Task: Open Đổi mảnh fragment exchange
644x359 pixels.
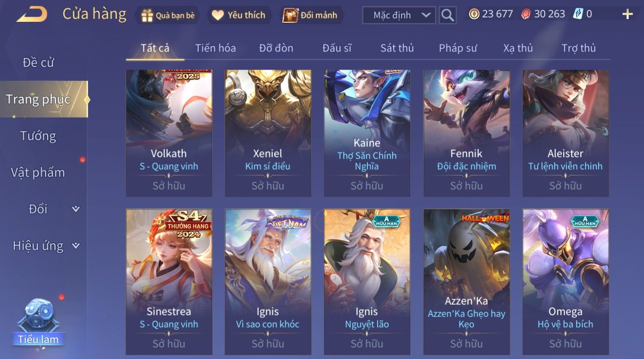Action: pos(290,15)
